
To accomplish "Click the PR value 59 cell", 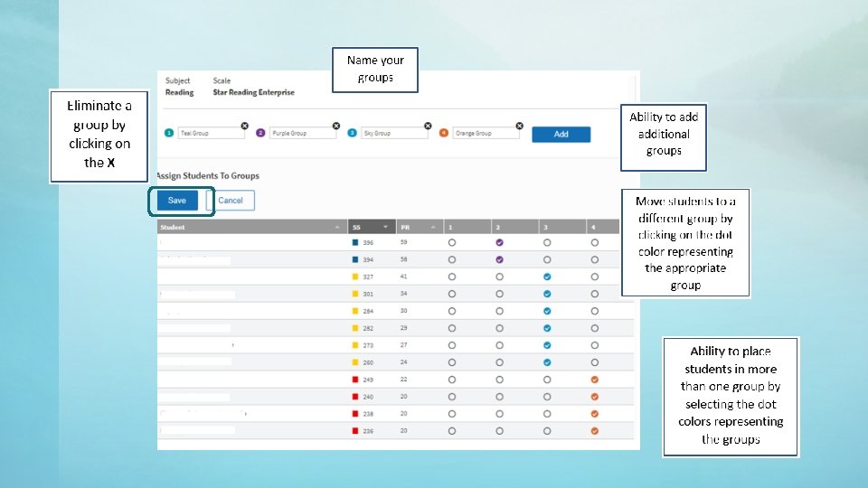I will tap(403, 242).
